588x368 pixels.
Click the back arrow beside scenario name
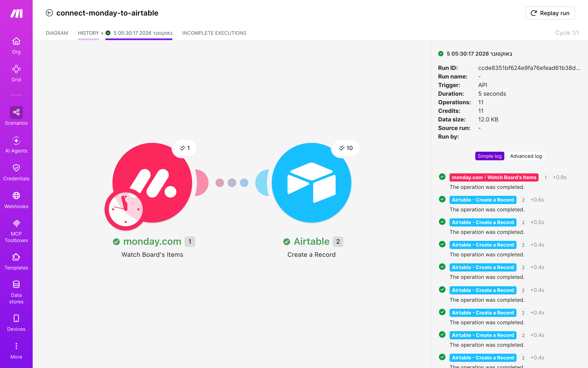tap(49, 13)
